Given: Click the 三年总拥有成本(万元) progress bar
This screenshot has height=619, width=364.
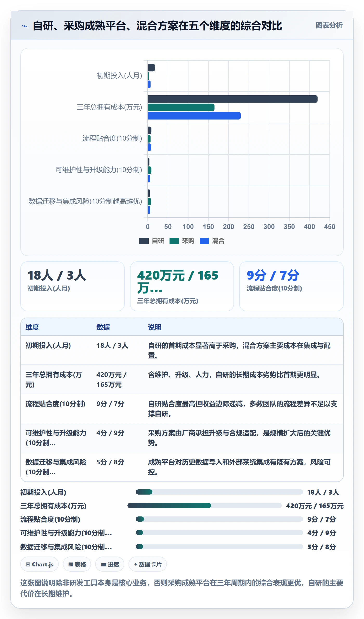Looking at the screenshot, I should 205,506.
